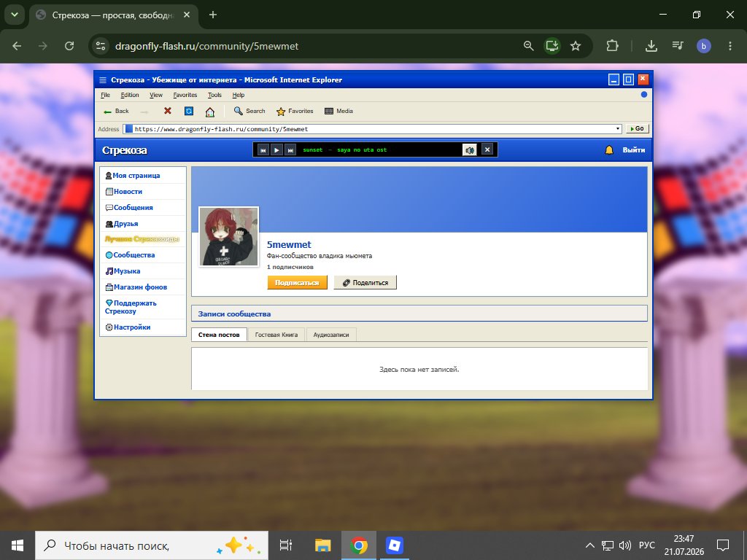
Task: Open the File menu
Action: point(105,96)
